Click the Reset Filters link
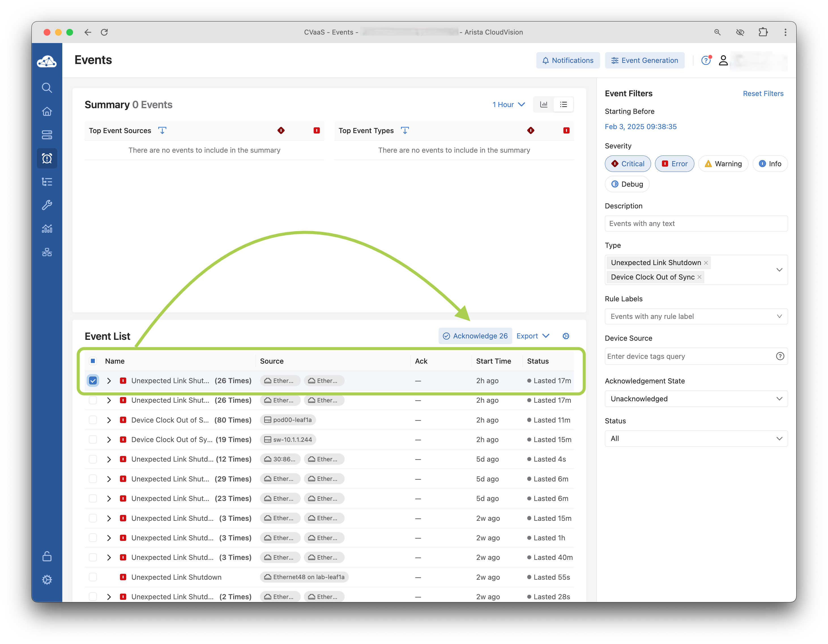Image resolution: width=828 pixels, height=644 pixels. tap(763, 94)
